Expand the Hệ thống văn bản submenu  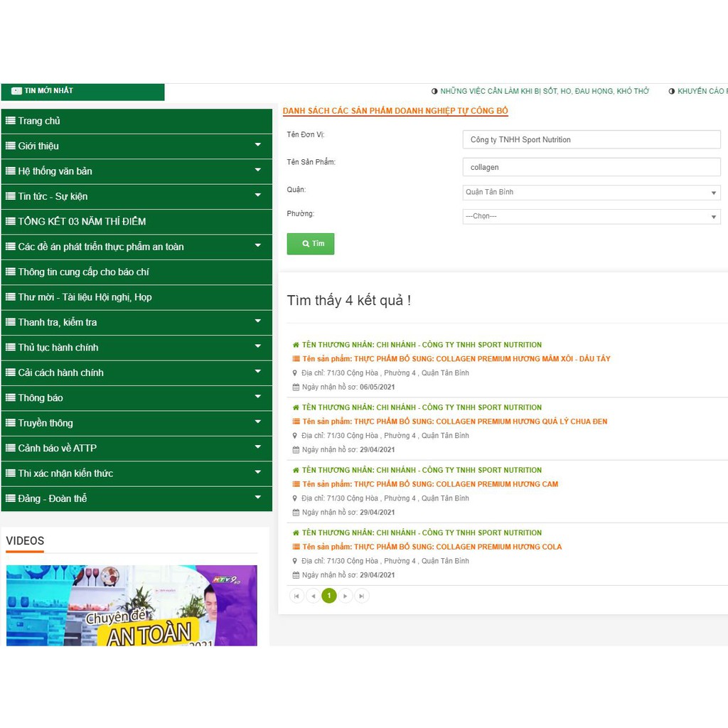pyautogui.click(x=257, y=171)
